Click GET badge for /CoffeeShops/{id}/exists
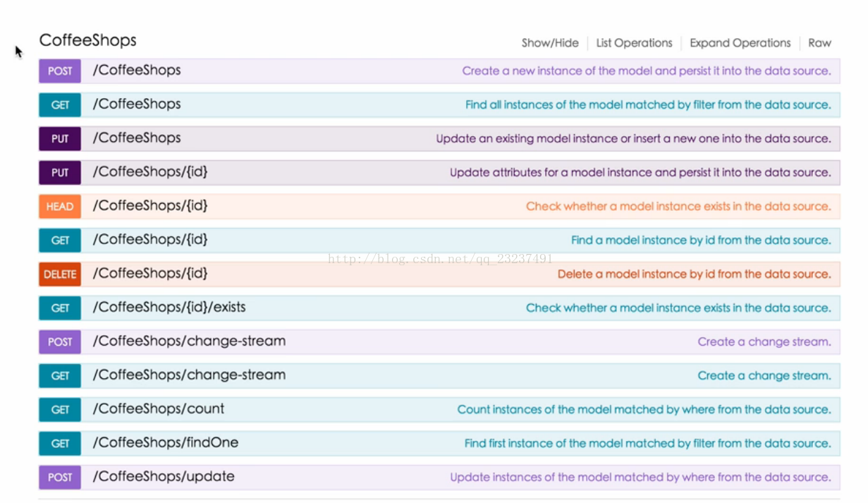The width and height of the screenshot is (868, 503). pos(60,308)
